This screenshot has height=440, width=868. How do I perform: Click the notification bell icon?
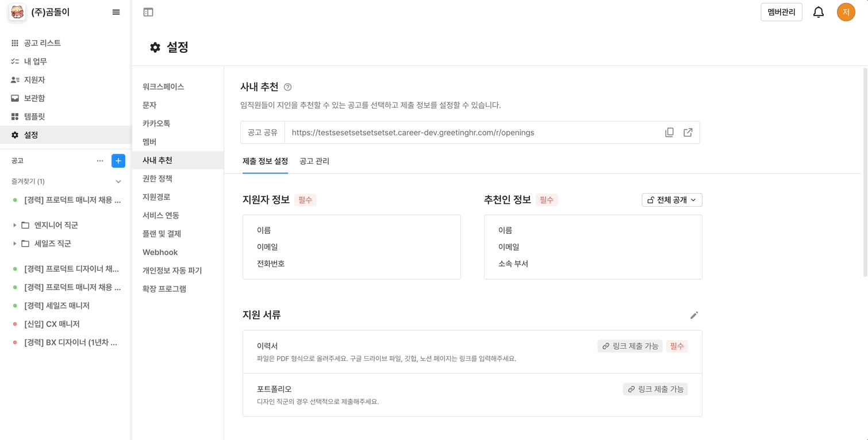click(818, 12)
